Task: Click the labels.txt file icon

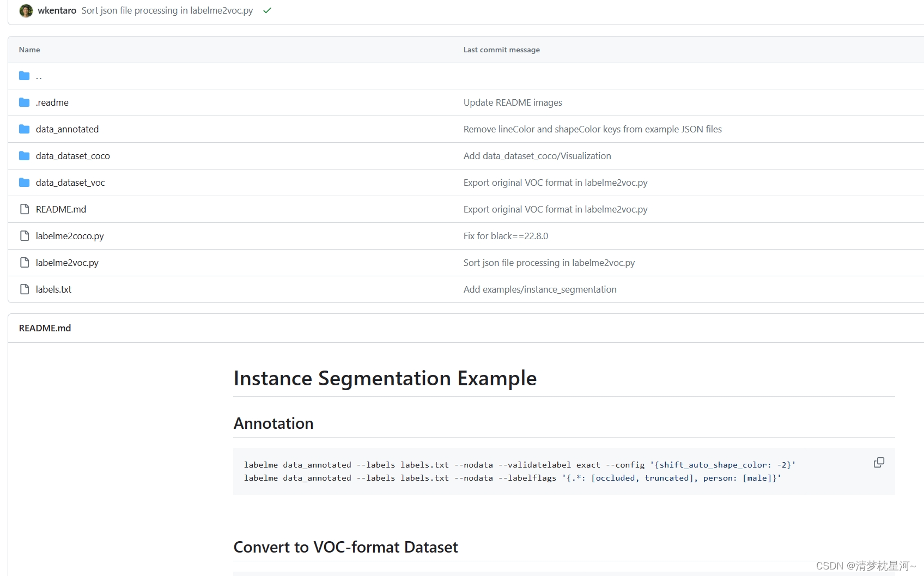Action: click(24, 289)
